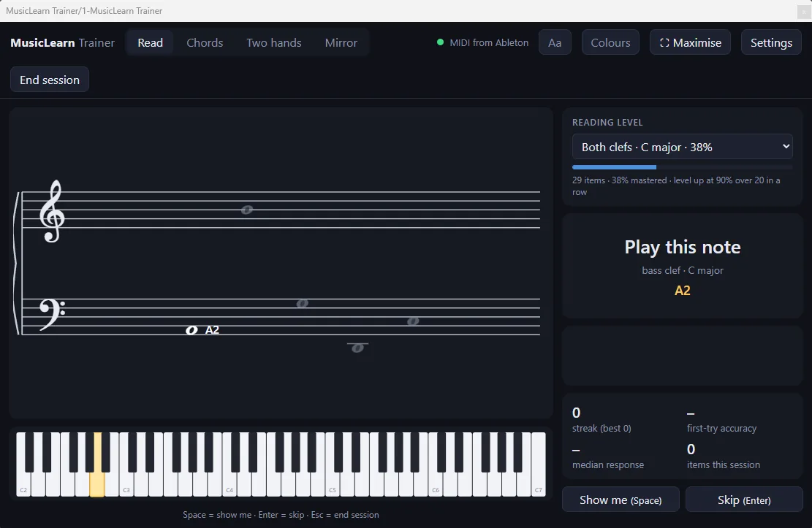Click the keyboard shortcuts hint text
Screen dimensions: 812x528
coord(281,515)
